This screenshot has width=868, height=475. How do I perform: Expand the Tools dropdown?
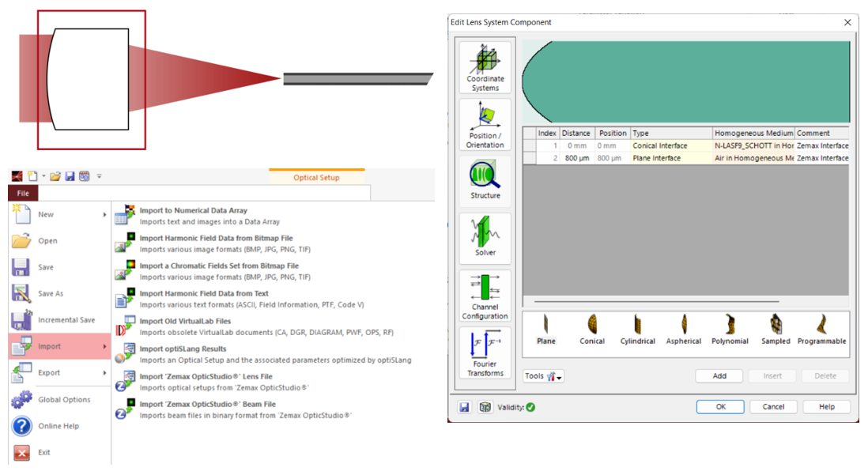click(543, 376)
